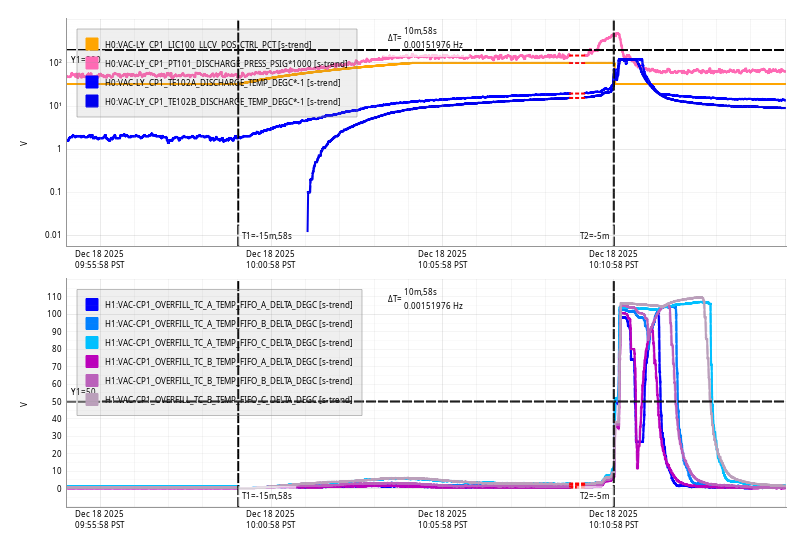Click the T2=-5m cursor label in top plot
The image size is (804, 551).
coord(595,236)
